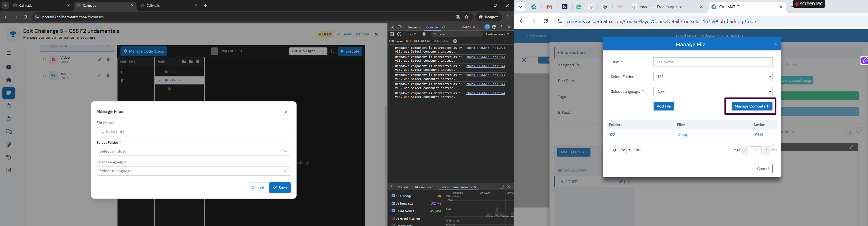Open DevTools customize three-dot menu
Image resolution: width=868 pixels, height=226 pixels.
click(x=502, y=27)
